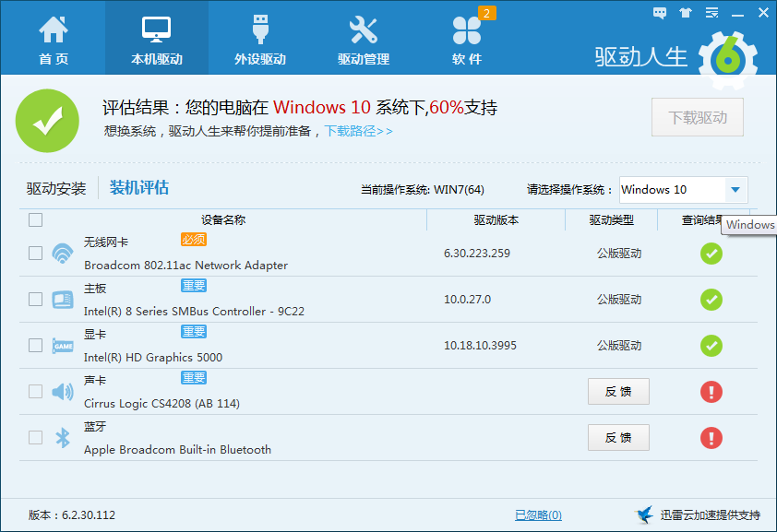The height and width of the screenshot is (532, 777).
Task: Open the 软件 software section
Action: click(467, 39)
